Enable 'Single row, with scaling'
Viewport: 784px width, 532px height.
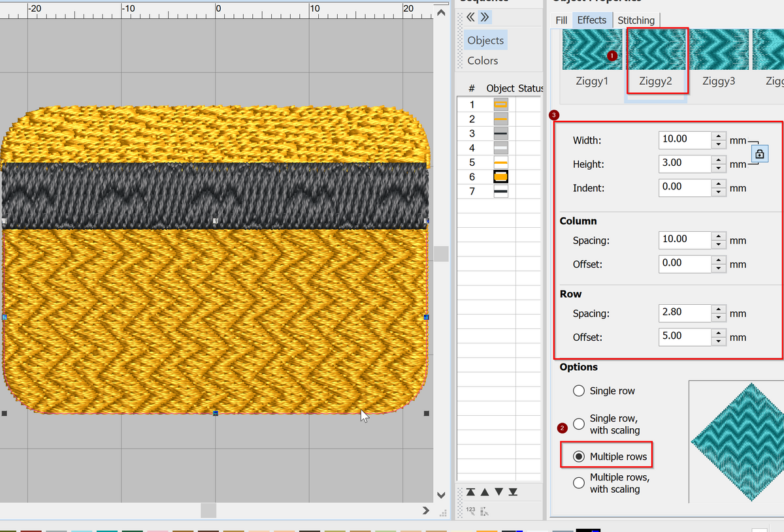coord(579,424)
